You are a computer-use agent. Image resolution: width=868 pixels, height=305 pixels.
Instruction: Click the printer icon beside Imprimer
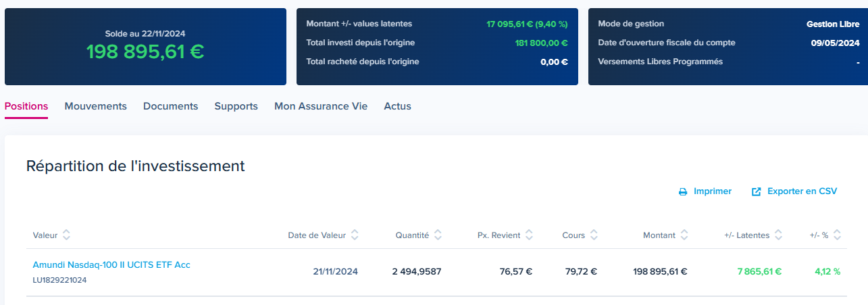[x=683, y=192]
